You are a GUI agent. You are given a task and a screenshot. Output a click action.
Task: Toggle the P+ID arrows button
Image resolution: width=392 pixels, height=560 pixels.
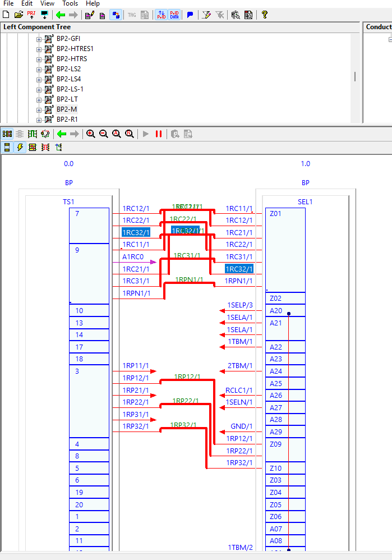coord(162,15)
